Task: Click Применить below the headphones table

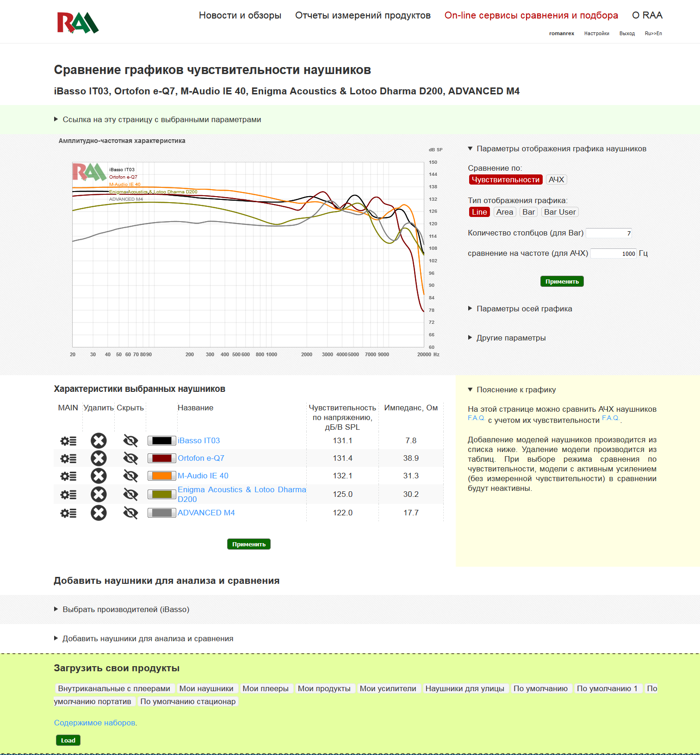Action: pos(249,544)
